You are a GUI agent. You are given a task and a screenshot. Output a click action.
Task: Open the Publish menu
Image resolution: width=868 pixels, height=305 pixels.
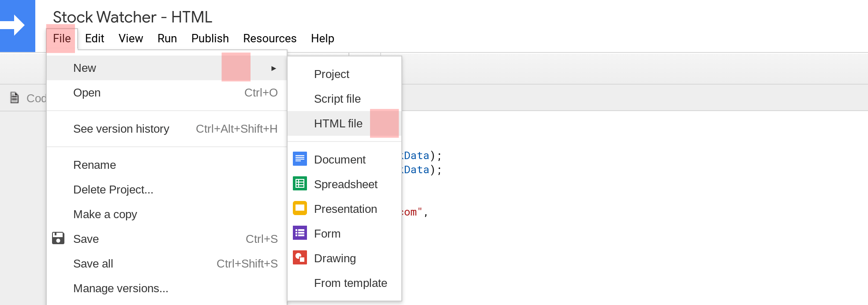[210, 39]
